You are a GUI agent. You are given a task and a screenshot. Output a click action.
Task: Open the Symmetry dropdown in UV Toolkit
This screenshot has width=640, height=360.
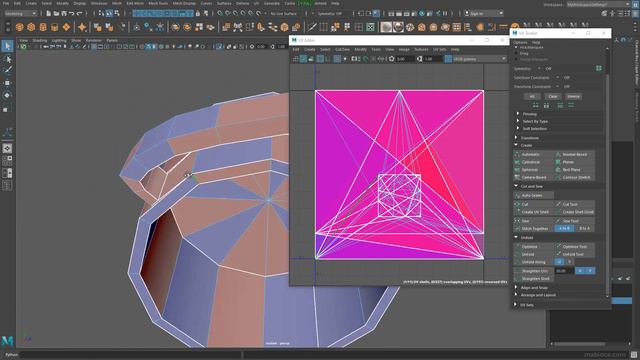click(539, 69)
